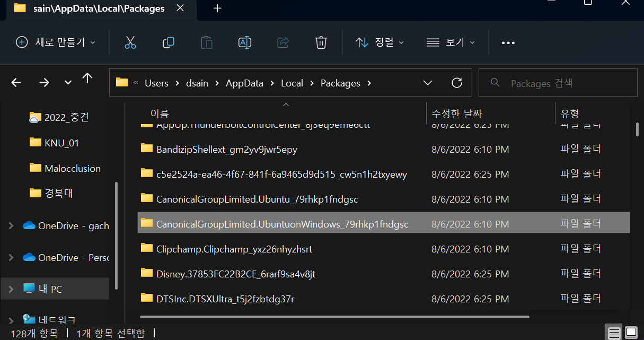Image resolution: width=644 pixels, height=340 pixels.
Task: Click the 내 PC computer icon
Action: (29, 289)
